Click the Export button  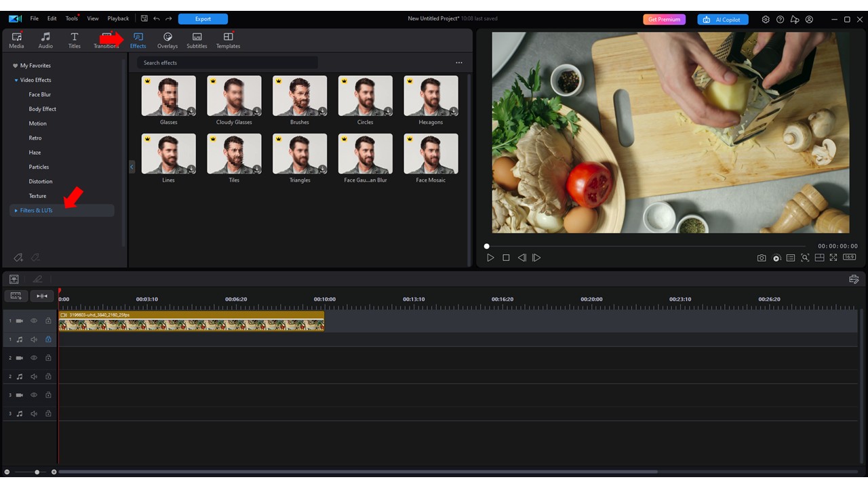203,19
